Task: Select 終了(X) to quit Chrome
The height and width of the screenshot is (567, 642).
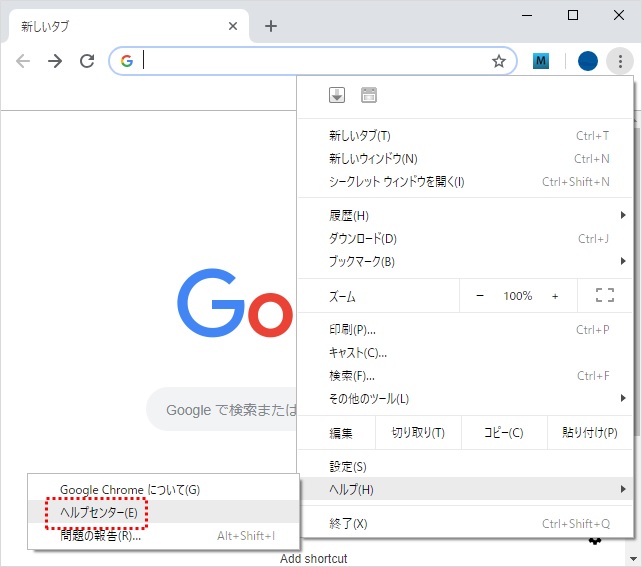Action: coord(465,524)
